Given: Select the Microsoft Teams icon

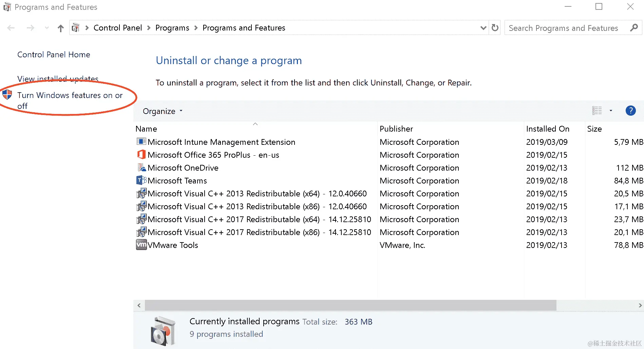Looking at the screenshot, I should [x=141, y=180].
